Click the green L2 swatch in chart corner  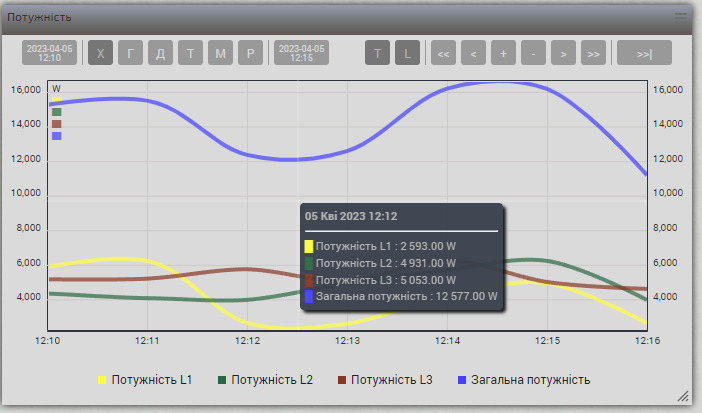(x=56, y=112)
